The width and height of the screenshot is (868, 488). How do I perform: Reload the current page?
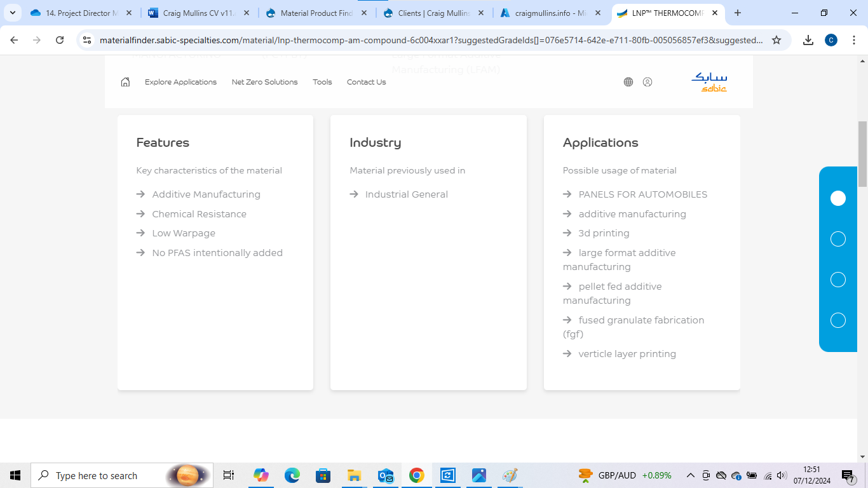pos(60,40)
